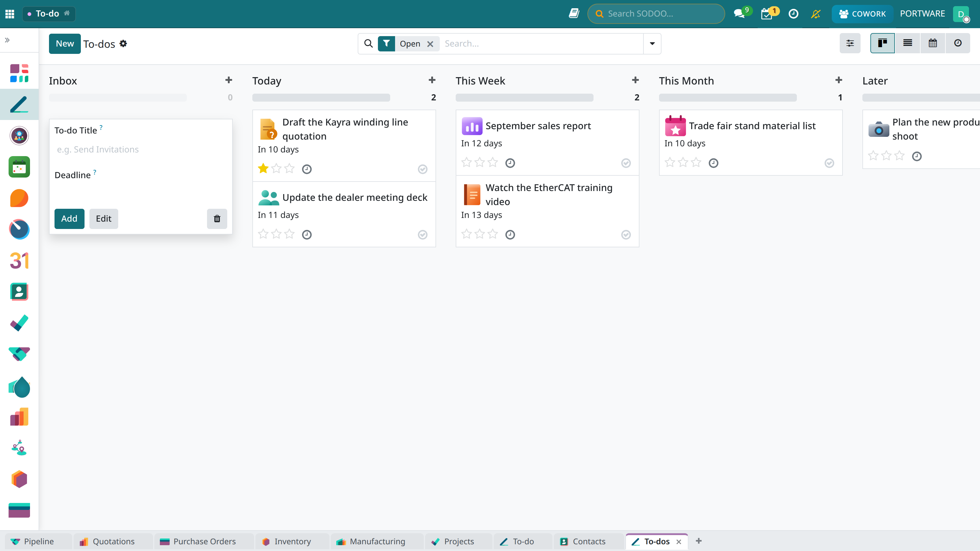Viewport: 980px width, 551px height.
Task: Switch to the Quotations bottom tab
Action: pos(113,542)
